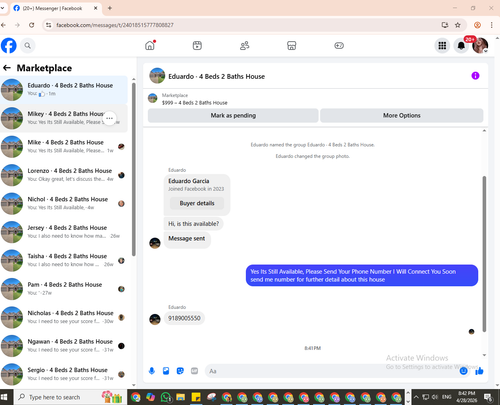Show hidden system tray icons
The width and height of the screenshot is (500, 405).
pos(416,397)
